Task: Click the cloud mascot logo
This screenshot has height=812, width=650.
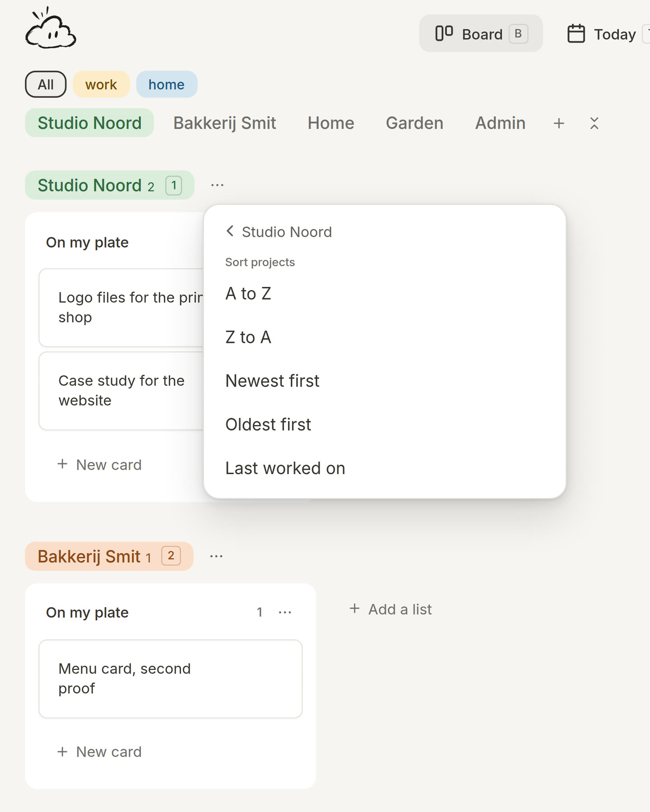Action: 51,28
